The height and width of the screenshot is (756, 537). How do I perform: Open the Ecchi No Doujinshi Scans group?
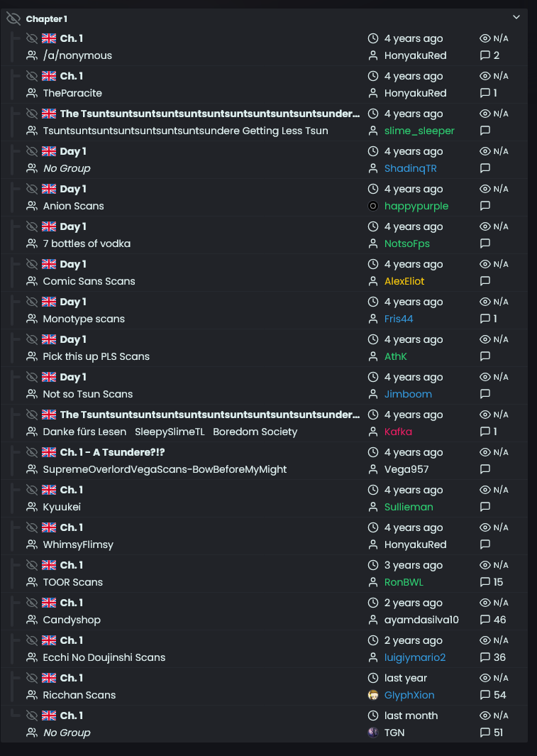(x=104, y=657)
